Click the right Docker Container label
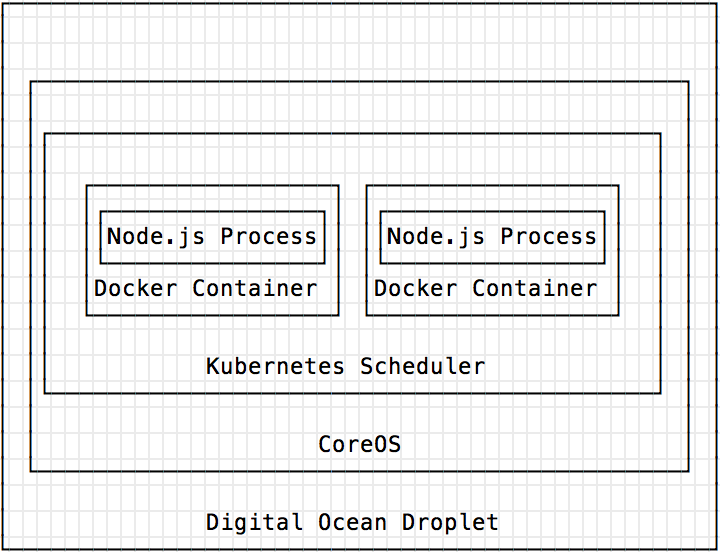This screenshot has width=720, height=552. [485, 289]
